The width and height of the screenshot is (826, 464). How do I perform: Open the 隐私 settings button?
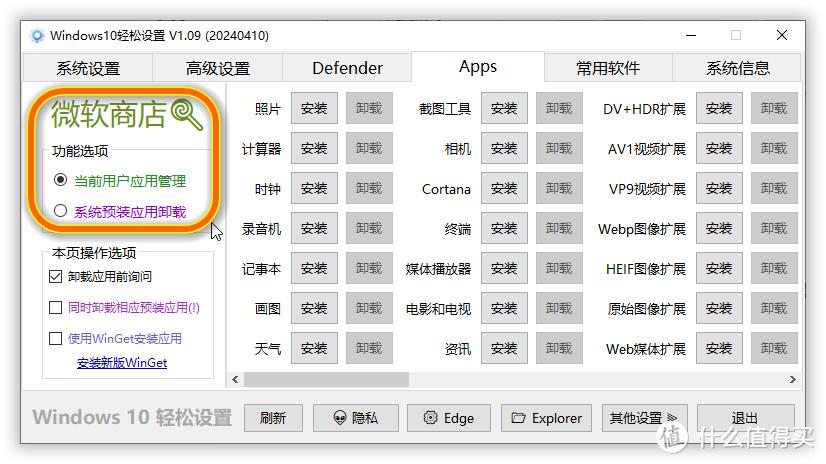pos(356,418)
